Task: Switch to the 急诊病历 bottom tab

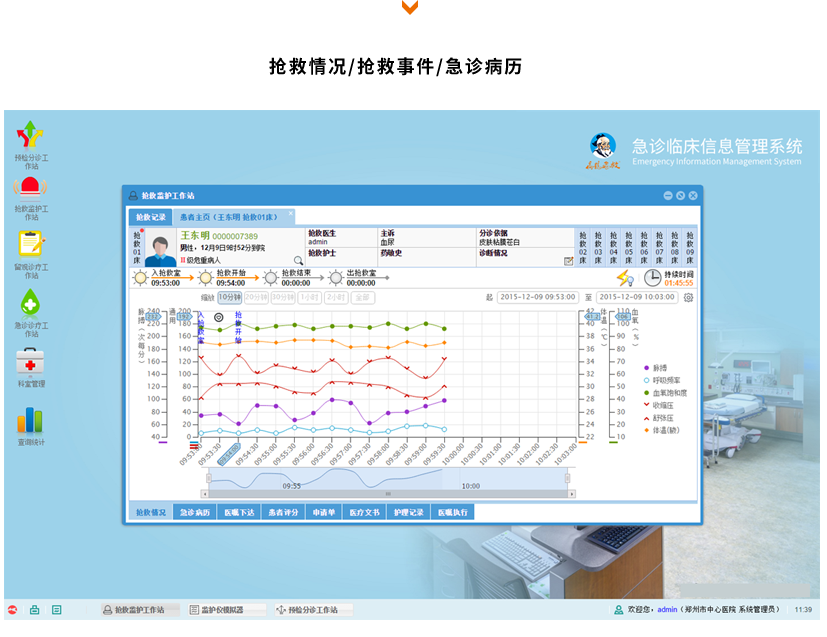Action: (195, 512)
